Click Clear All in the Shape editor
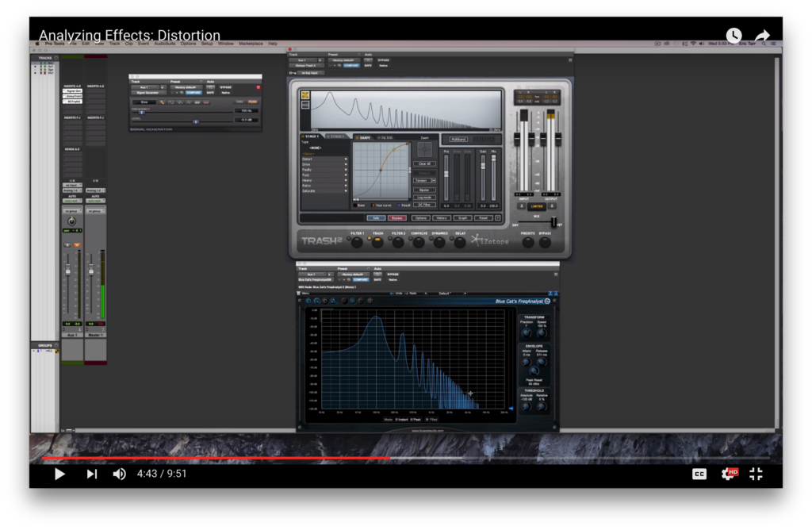The width and height of the screenshot is (812, 530). point(424,163)
